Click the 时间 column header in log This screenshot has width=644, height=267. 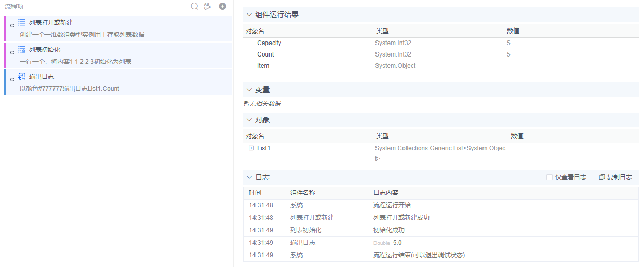[255, 193]
